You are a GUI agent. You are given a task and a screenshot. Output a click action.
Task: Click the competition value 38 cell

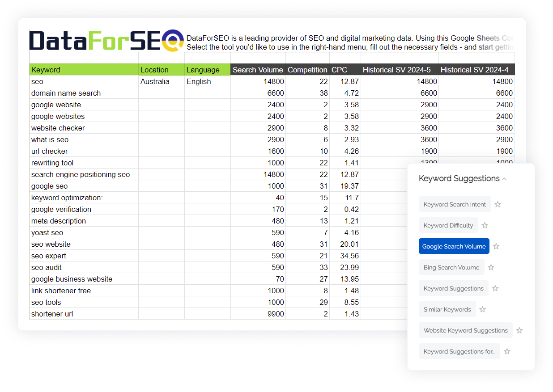click(x=307, y=93)
